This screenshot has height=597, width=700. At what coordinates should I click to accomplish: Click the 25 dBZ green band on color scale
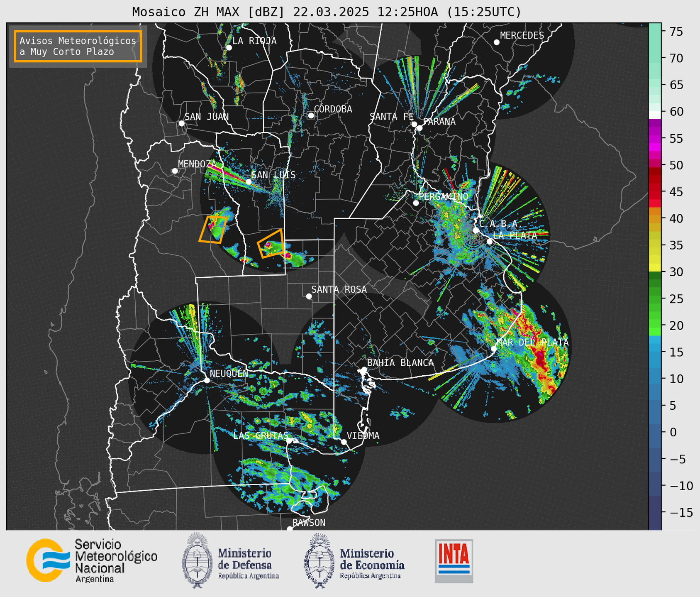tap(655, 298)
